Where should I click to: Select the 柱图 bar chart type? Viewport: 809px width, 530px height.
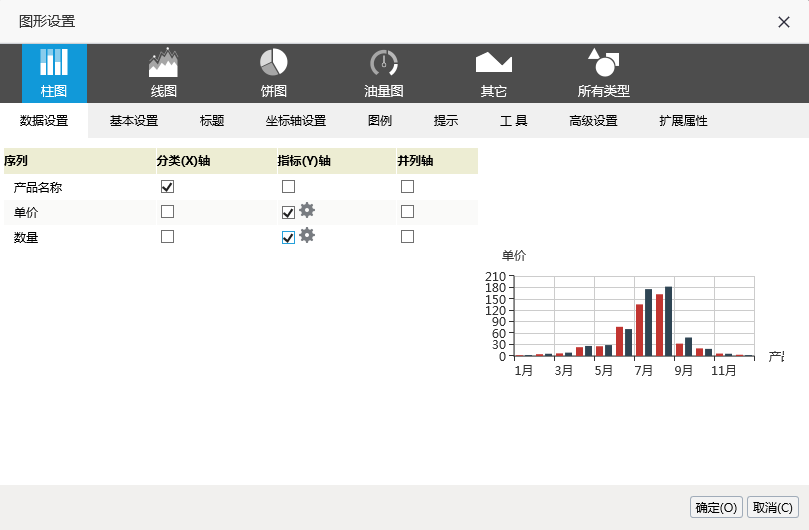tap(54, 73)
